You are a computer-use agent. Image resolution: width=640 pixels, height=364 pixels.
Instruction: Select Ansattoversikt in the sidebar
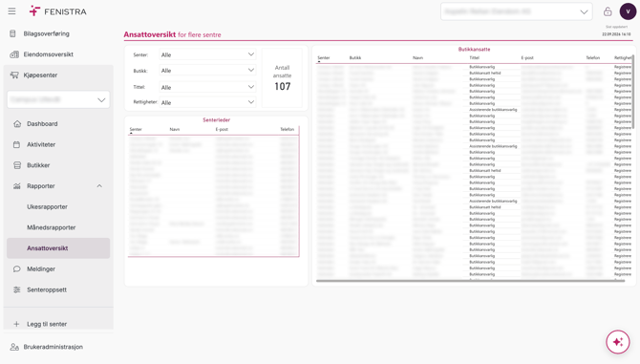click(58, 248)
